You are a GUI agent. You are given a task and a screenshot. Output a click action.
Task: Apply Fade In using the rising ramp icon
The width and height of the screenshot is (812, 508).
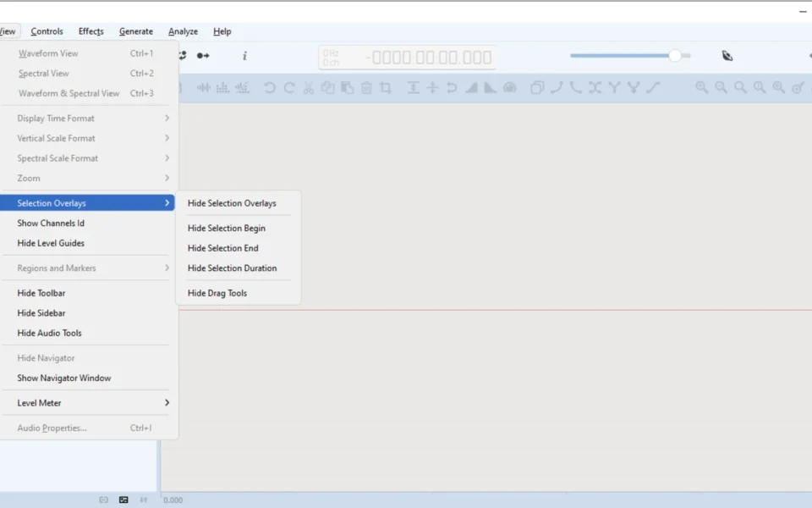(x=471, y=87)
